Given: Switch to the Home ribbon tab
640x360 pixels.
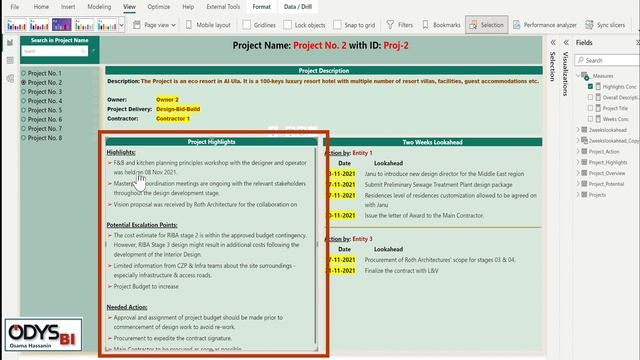Looking at the screenshot, I should 41,7.
